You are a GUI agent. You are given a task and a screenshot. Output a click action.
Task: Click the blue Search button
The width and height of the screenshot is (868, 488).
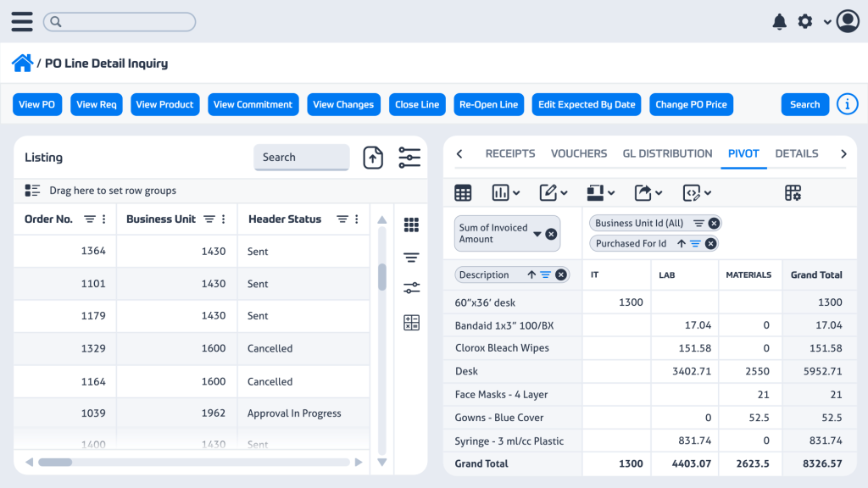805,104
